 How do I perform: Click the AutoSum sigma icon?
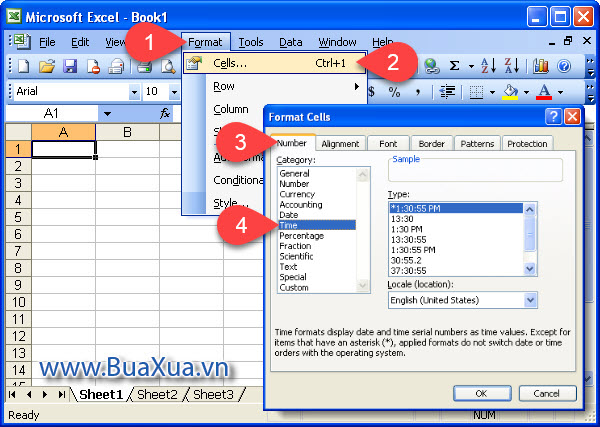pos(454,66)
